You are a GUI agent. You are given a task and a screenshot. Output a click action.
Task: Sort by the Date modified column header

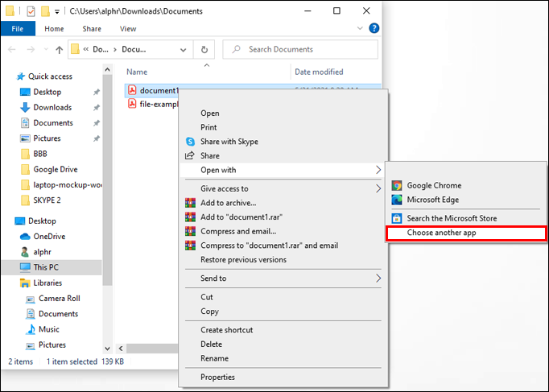tap(319, 72)
